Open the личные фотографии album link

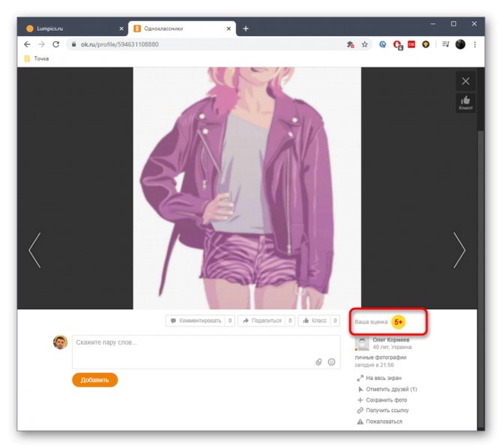[x=381, y=357]
